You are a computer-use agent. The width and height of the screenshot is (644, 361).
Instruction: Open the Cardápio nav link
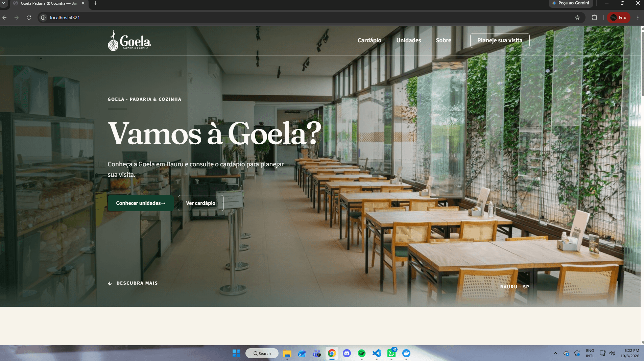[x=369, y=40]
